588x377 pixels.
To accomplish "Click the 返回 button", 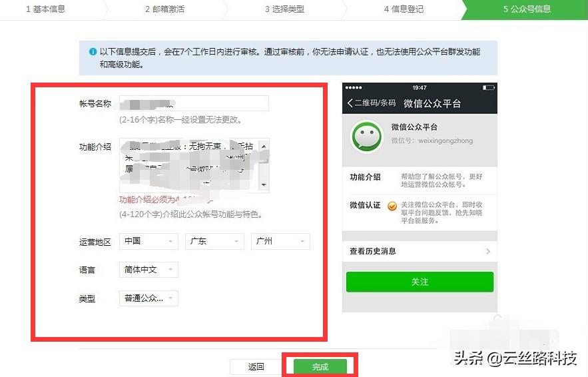I will (x=256, y=366).
